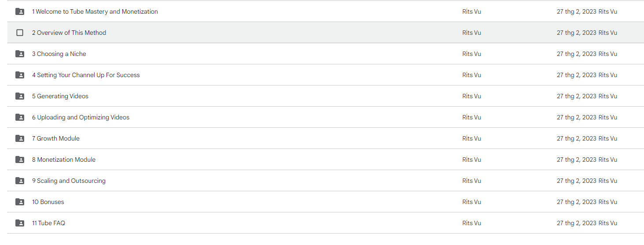The image size is (644, 245).
Task: Click the modified date on the Tube FAQ row
Action: [577, 223]
